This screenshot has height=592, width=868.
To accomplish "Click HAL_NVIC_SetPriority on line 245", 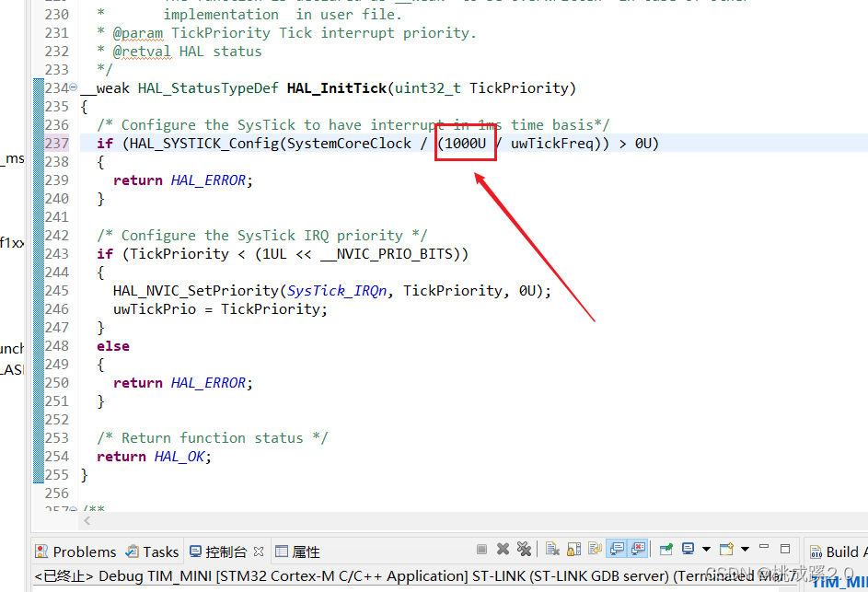I will (x=196, y=291).
